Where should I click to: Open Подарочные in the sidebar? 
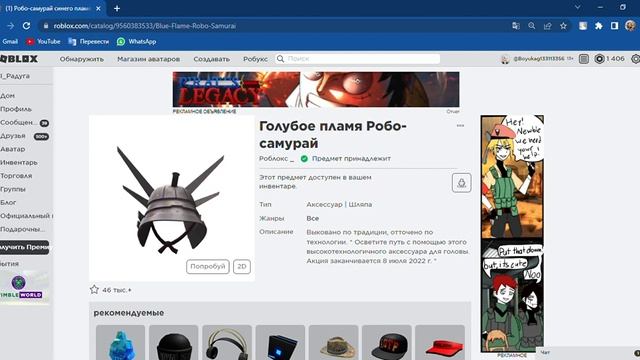pyautogui.click(x=22, y=229)
